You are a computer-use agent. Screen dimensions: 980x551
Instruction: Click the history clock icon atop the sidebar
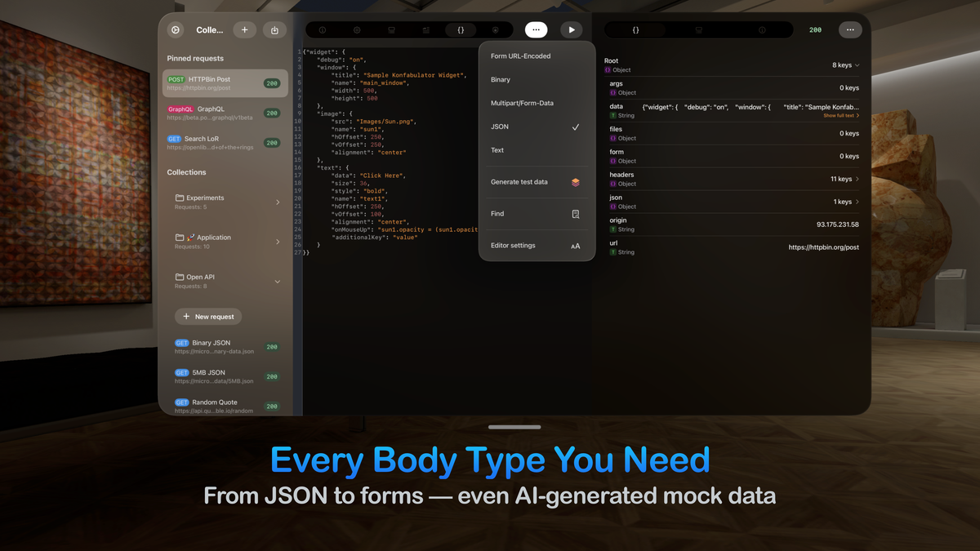pos(175,29)
